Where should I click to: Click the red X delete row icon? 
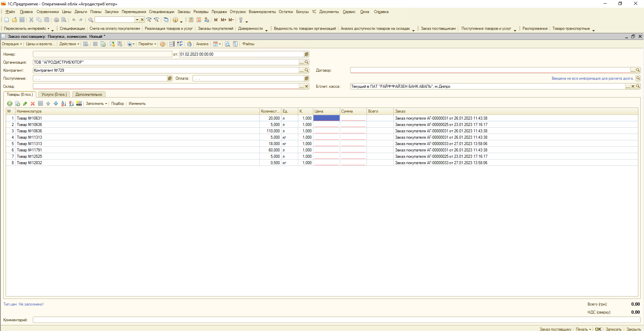point(33,104)
